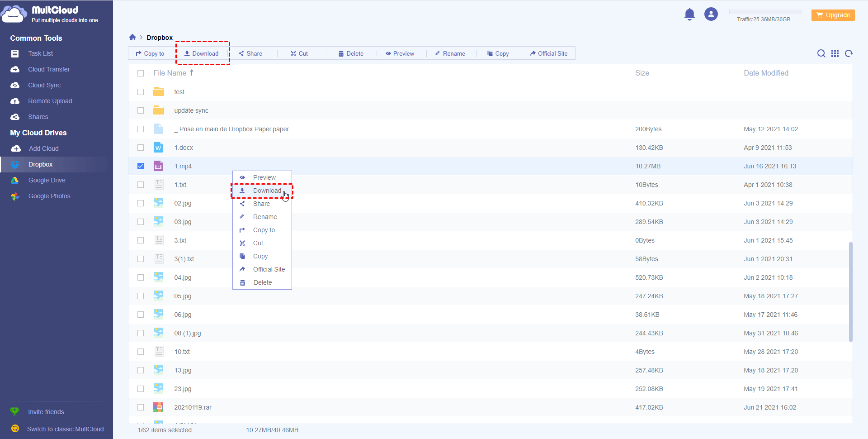
Task: Switch to grid view icon
Action: coord(835,53)
